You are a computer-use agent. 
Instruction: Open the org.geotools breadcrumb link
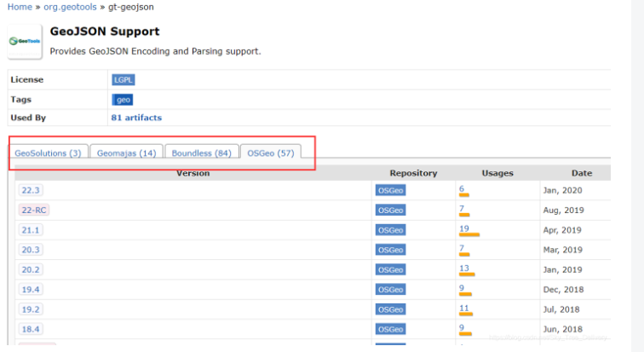(70, 7)
